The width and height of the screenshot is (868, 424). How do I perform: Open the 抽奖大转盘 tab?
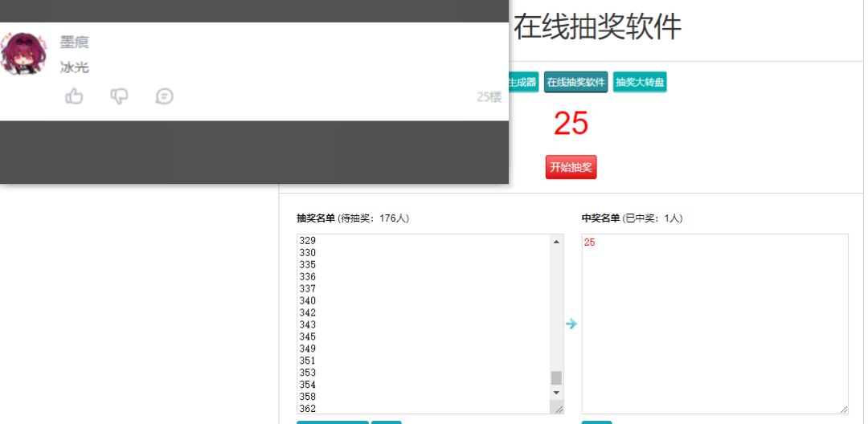click(x=640, y=83)
